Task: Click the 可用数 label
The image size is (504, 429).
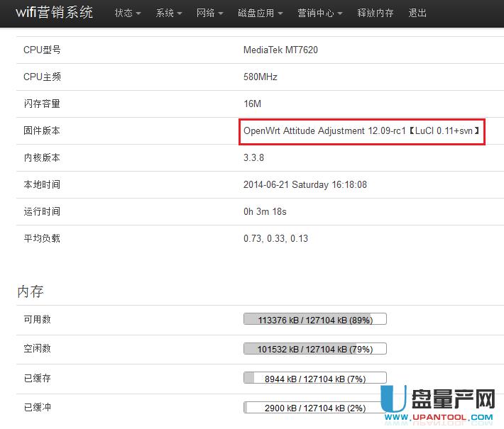Action: pyautogui.click(x=38, y=319)
